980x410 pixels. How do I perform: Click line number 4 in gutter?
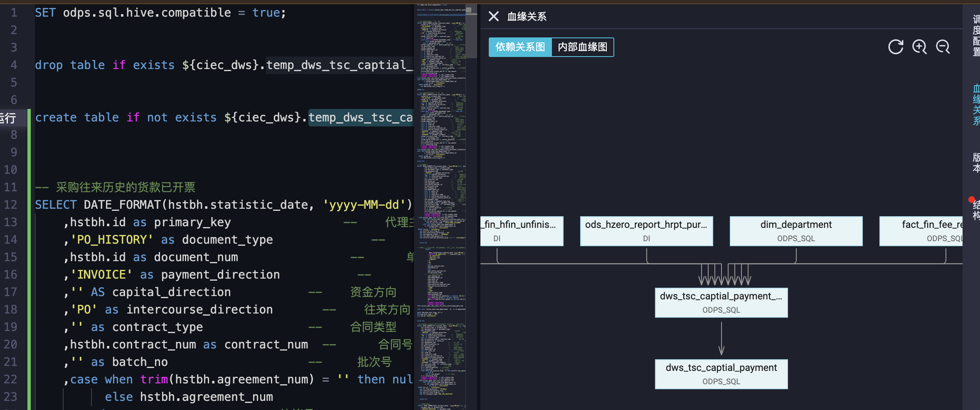point(14,65)
